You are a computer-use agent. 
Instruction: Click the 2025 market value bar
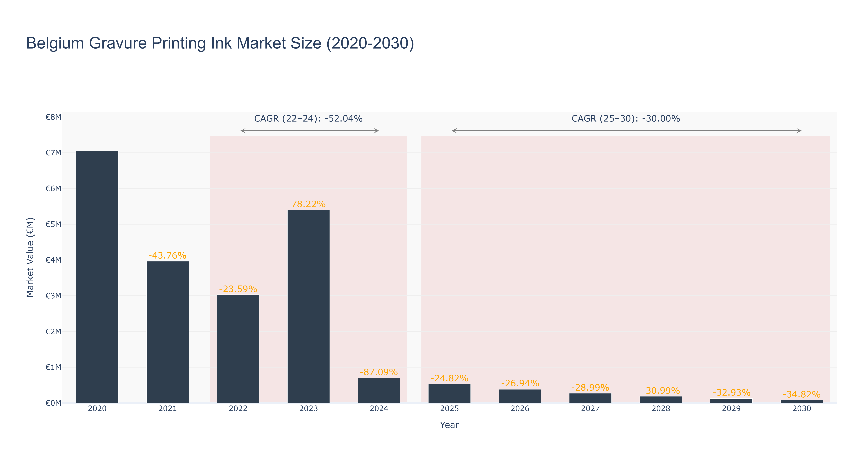pos(449,394)
